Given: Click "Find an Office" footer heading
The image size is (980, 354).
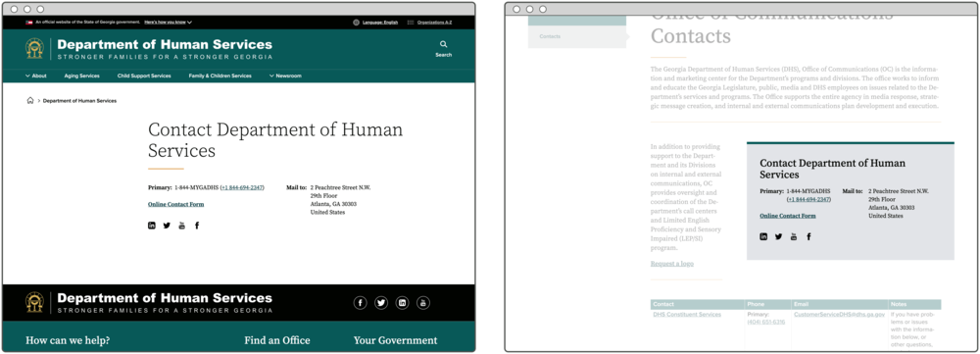Looking at the screenshot, I should (x=277, y=340).
